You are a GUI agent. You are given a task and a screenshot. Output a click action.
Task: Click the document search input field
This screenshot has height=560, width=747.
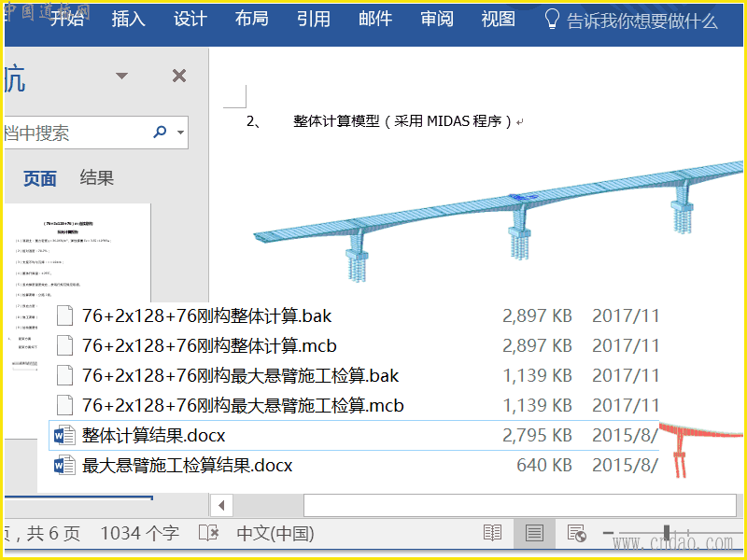[77, 133]
